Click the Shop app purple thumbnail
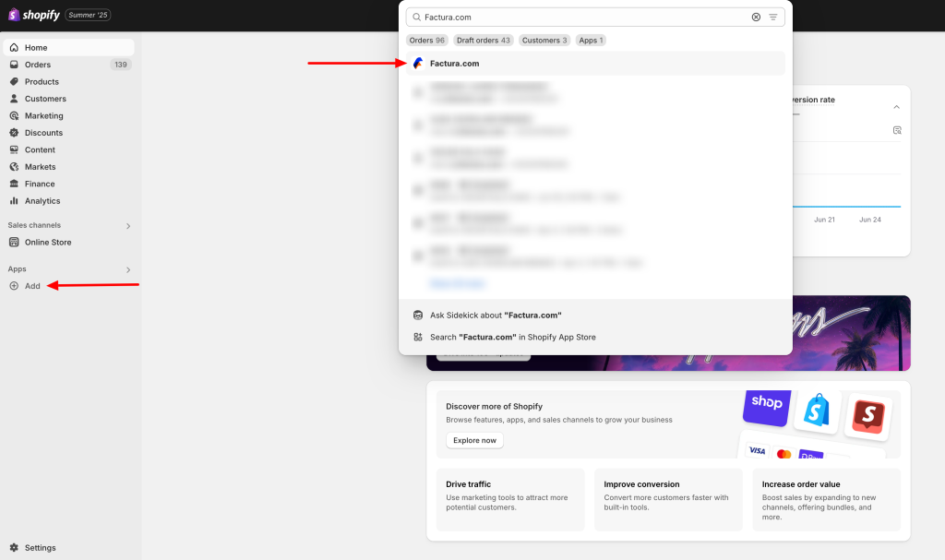 (x=767, y=407)
